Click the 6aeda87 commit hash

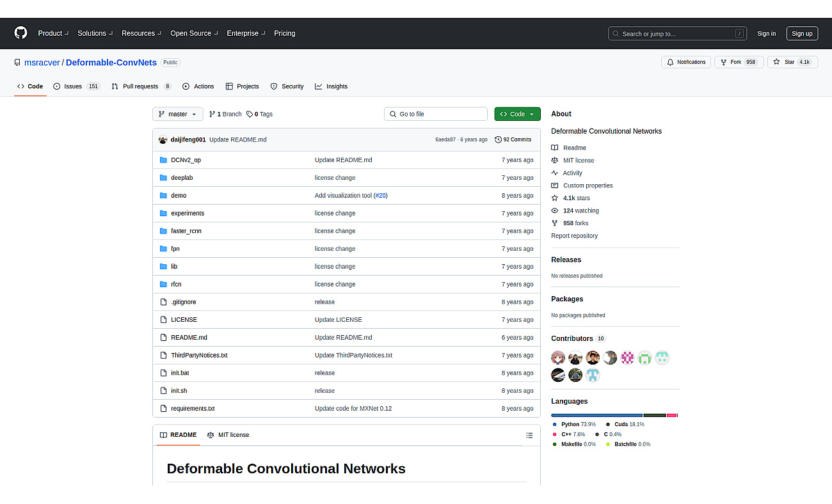pyautogui.click(x=445, y=139)
